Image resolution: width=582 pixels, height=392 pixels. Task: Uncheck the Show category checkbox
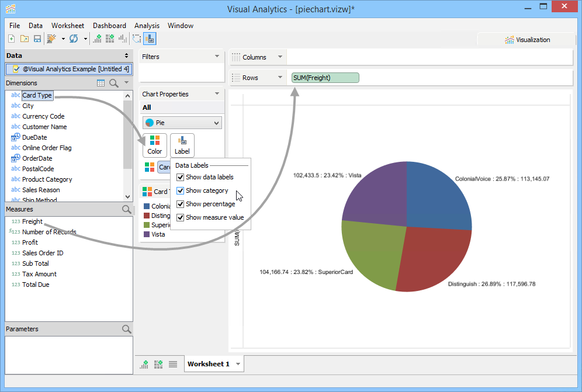click(x=181, y=191)
